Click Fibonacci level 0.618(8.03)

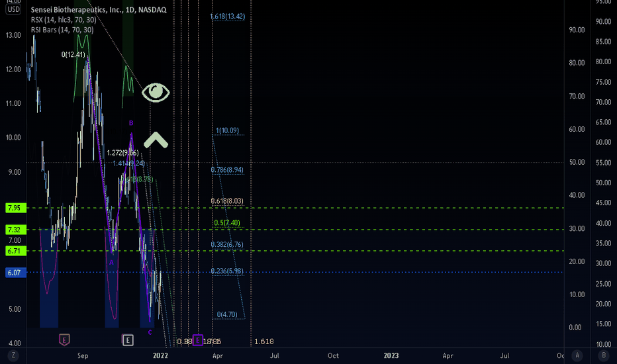click(x=227, y=201)
